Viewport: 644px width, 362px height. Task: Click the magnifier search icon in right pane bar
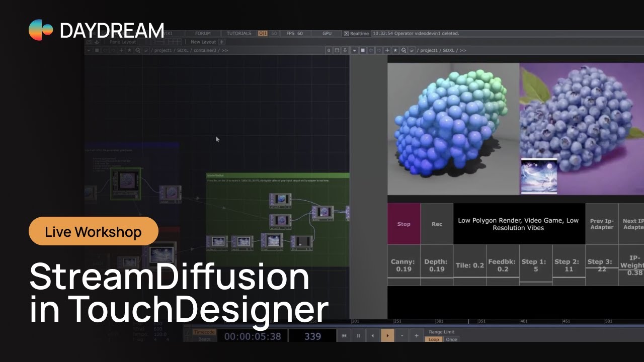coord(404,50)
